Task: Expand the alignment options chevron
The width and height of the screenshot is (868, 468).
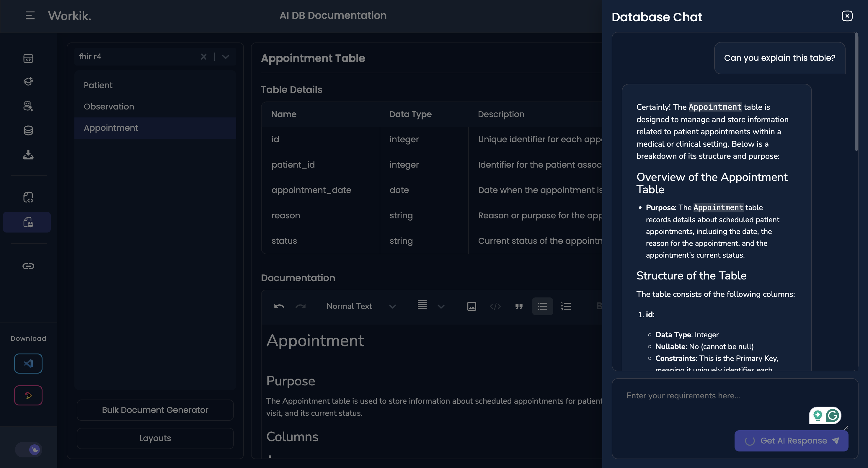Action: coord(441,306)
